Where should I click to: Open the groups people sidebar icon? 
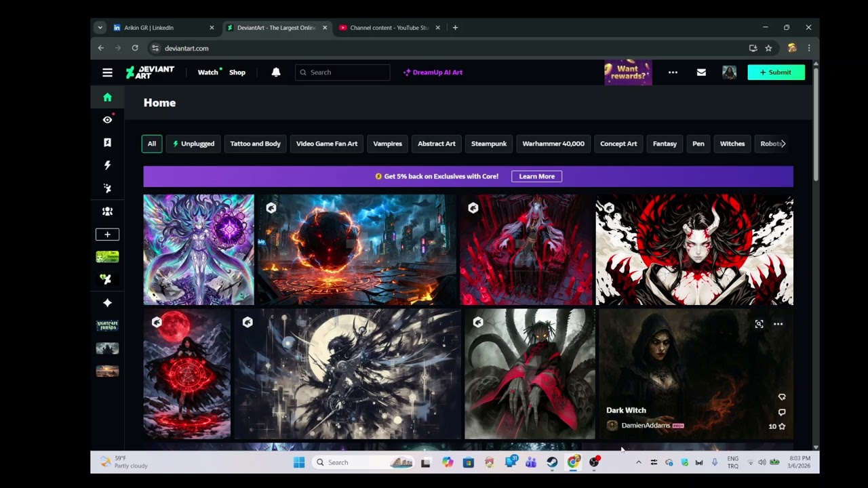[x=107, y=211]
